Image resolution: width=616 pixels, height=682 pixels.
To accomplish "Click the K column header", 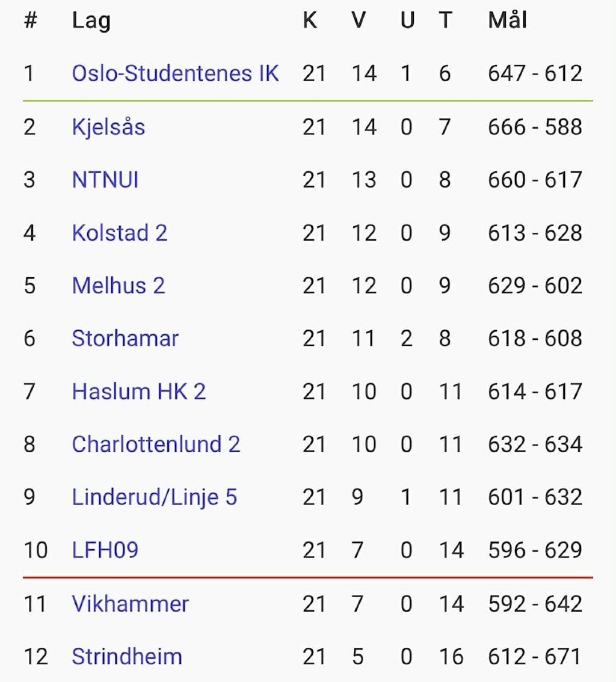I will (x=310, y=21).
